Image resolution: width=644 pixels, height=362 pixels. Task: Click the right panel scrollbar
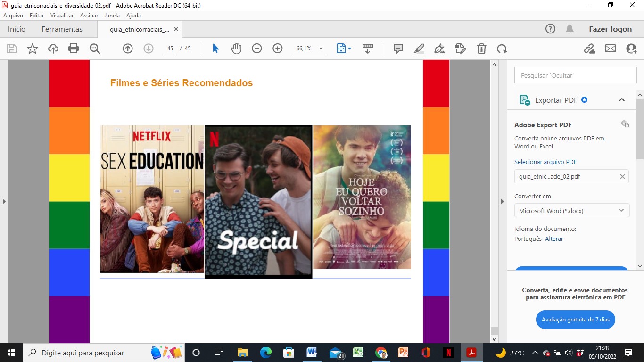(640, 128)
